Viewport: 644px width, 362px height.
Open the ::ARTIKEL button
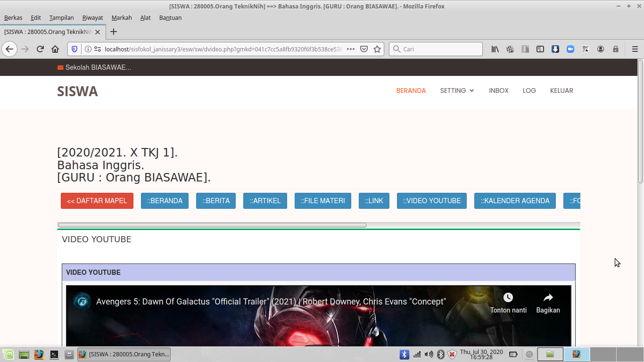tap(265, 201)
